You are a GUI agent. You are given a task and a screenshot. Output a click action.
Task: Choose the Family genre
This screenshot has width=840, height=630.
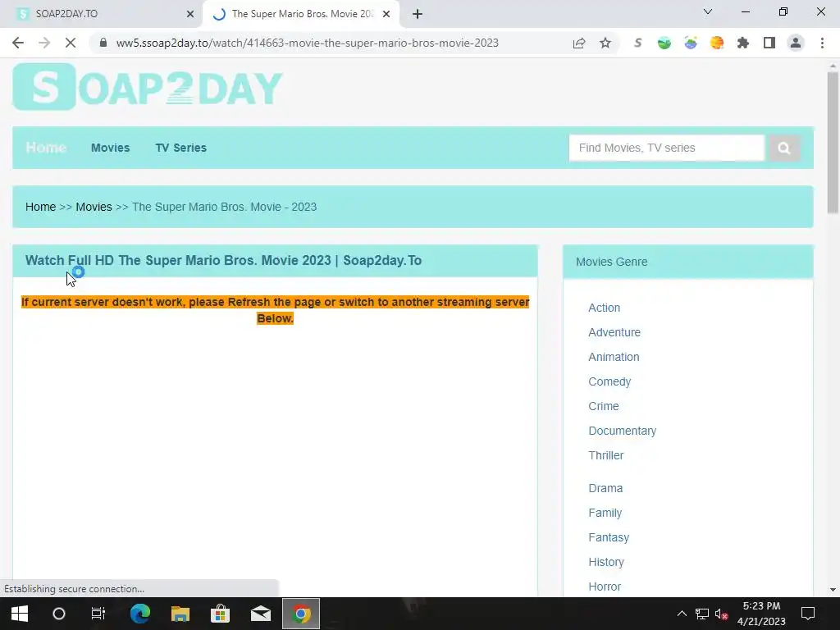605,513
